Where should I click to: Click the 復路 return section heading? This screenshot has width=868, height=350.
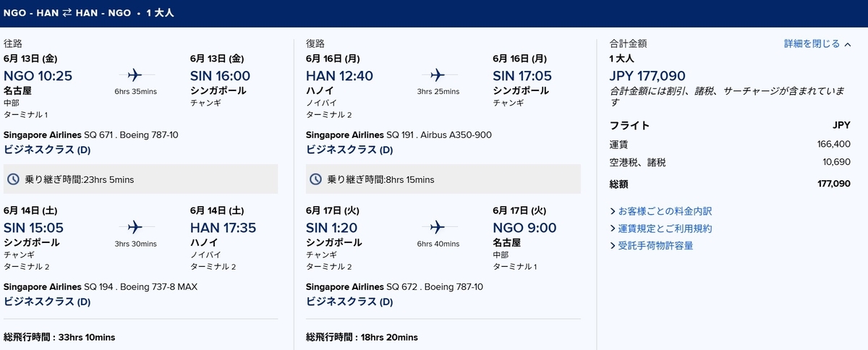(x=315, y=43)
